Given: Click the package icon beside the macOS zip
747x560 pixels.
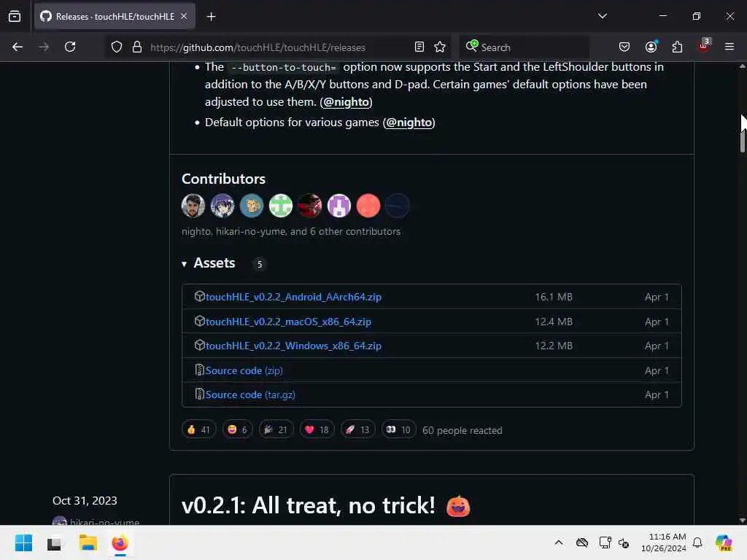Looking at the screenshot, I should click(200, 321).
